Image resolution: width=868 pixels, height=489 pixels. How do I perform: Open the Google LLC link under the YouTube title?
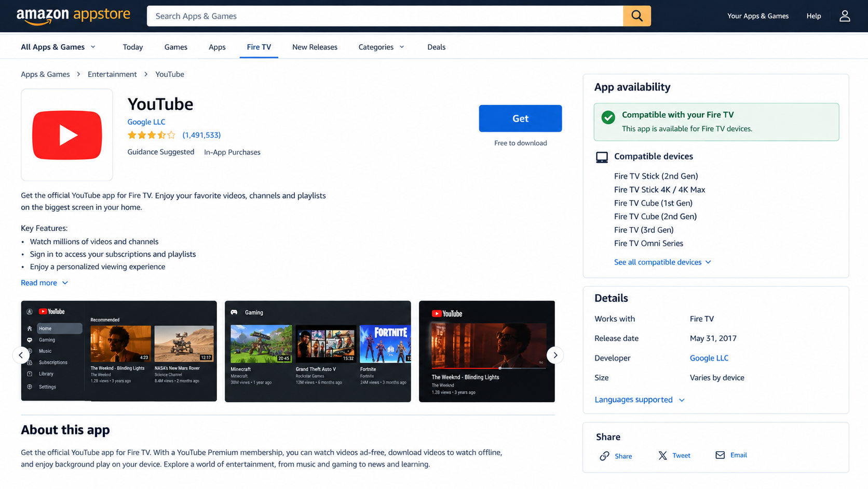146,122
